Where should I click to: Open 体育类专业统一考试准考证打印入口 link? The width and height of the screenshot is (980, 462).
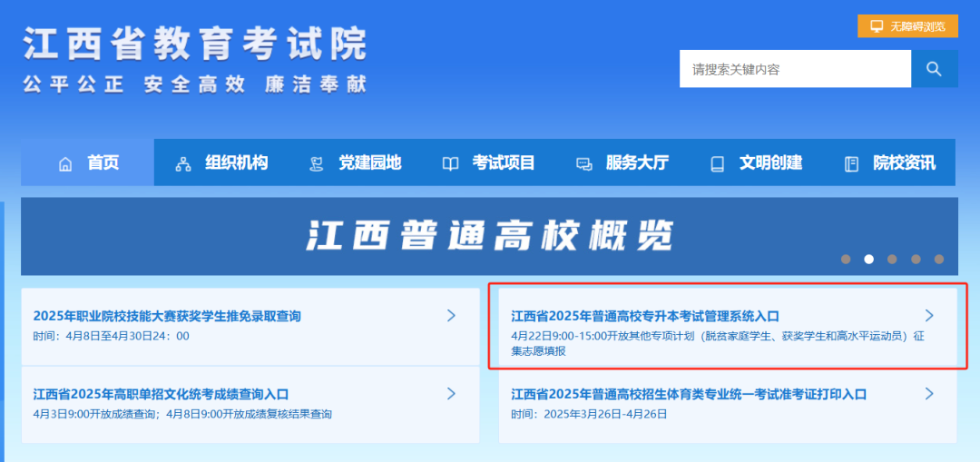coord(688,394)
